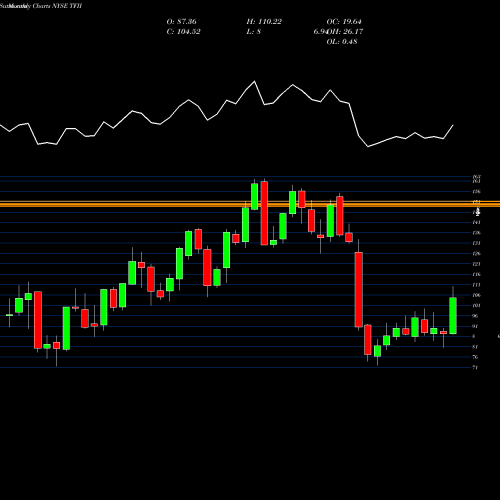Select the 'OL: 0.48' reading

pyautogui.click(x=342, y=42)
